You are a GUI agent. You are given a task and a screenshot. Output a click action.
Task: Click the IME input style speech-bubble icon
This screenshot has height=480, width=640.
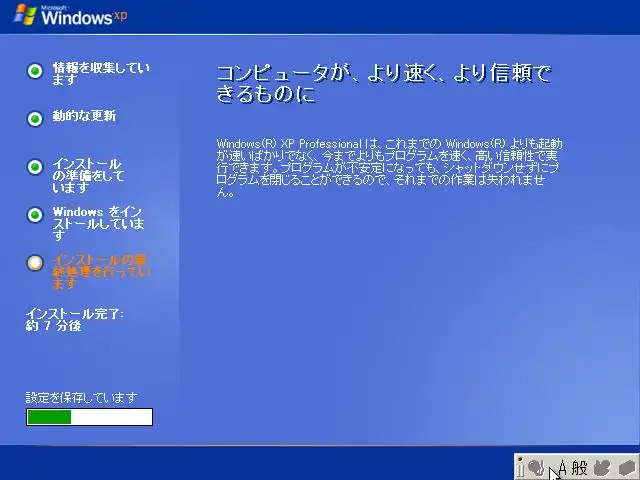(x=536, y=467)
